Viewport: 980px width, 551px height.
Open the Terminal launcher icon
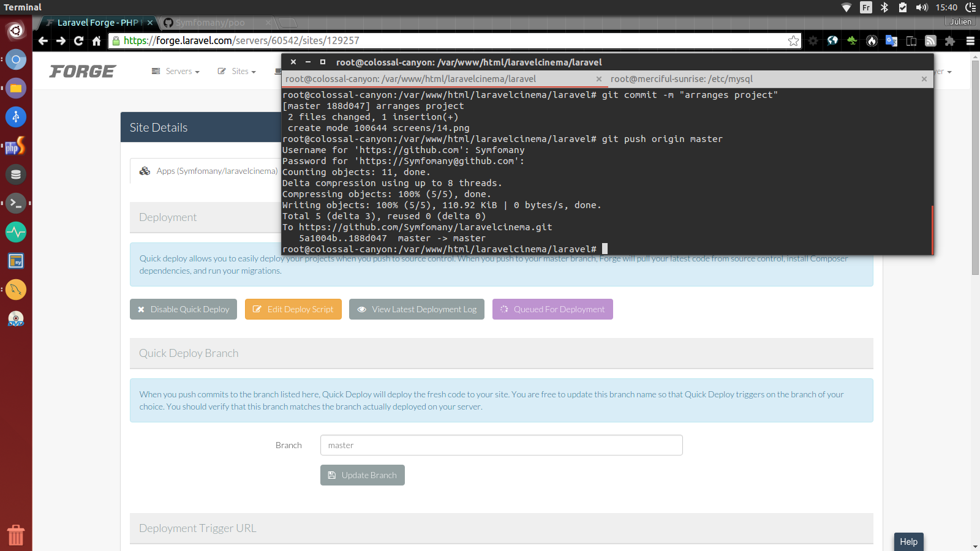(16, 203)
